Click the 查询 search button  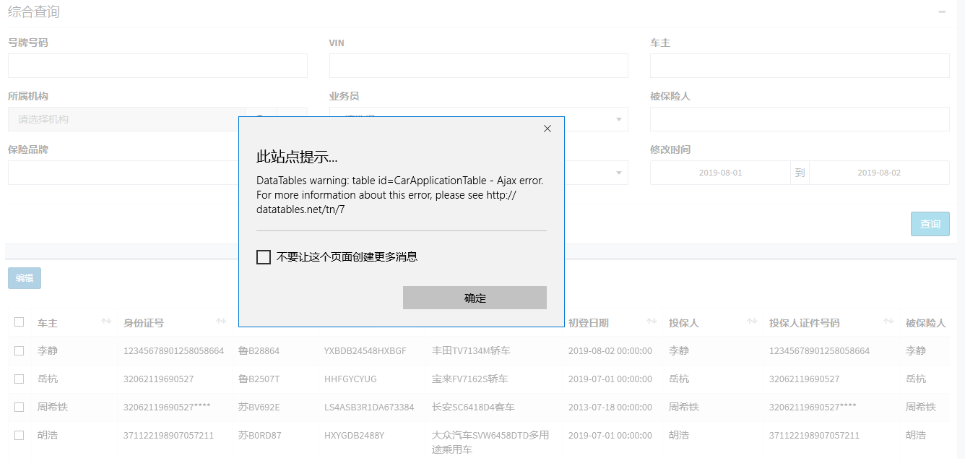pos(930,224)
